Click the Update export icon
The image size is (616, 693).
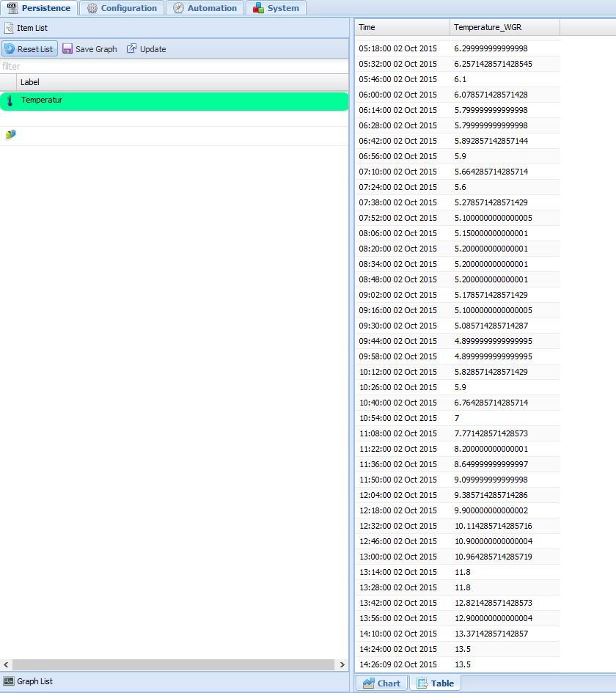coord(132,48)
